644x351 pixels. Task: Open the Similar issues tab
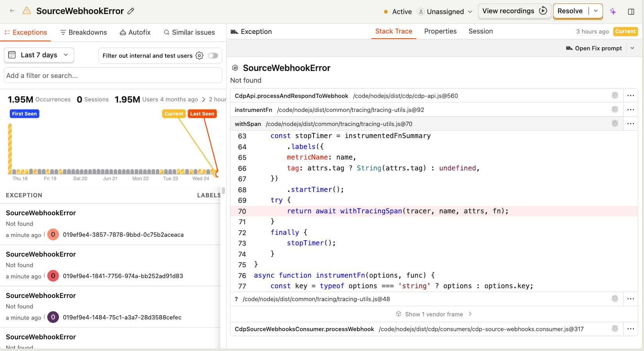pos(189,32)
